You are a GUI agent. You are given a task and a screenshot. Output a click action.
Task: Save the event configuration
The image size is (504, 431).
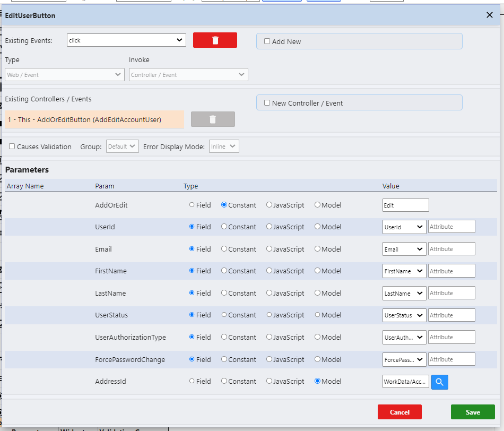point(473,412)
